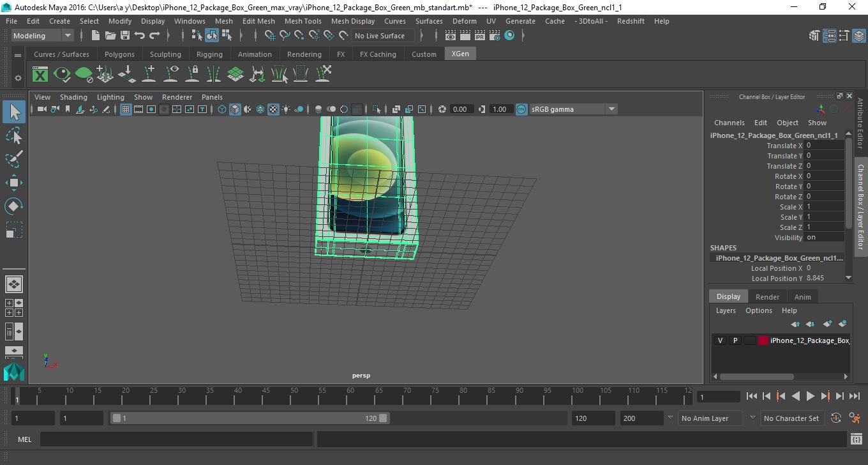
Task: Click the Options menu in layer editor
Action: click(759, 310)
